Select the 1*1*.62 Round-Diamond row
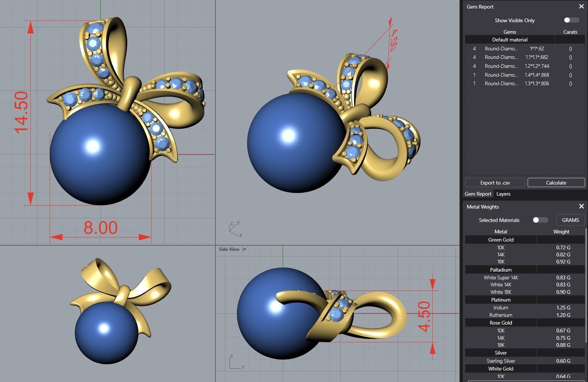The height and width of the screenshot is (382, 588). [525, 49]
